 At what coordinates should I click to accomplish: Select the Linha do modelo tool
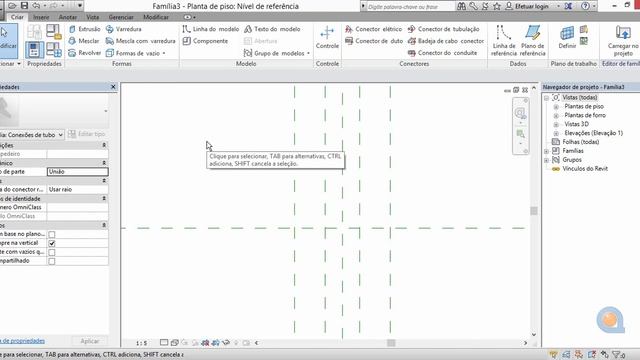[x=211, y=29]
